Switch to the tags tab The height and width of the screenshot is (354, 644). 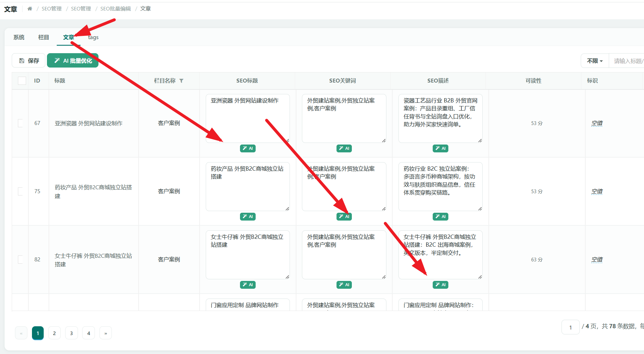pos(93,37)
